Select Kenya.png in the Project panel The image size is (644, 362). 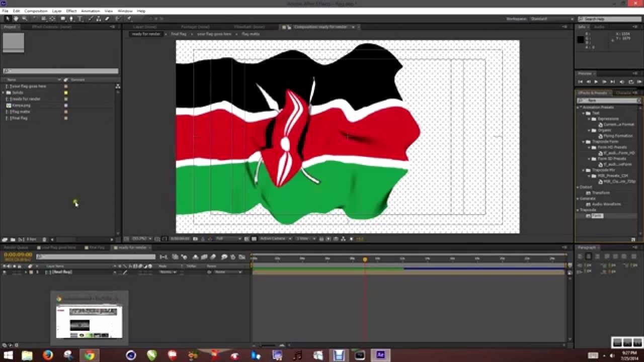click(x=21, y=105)
